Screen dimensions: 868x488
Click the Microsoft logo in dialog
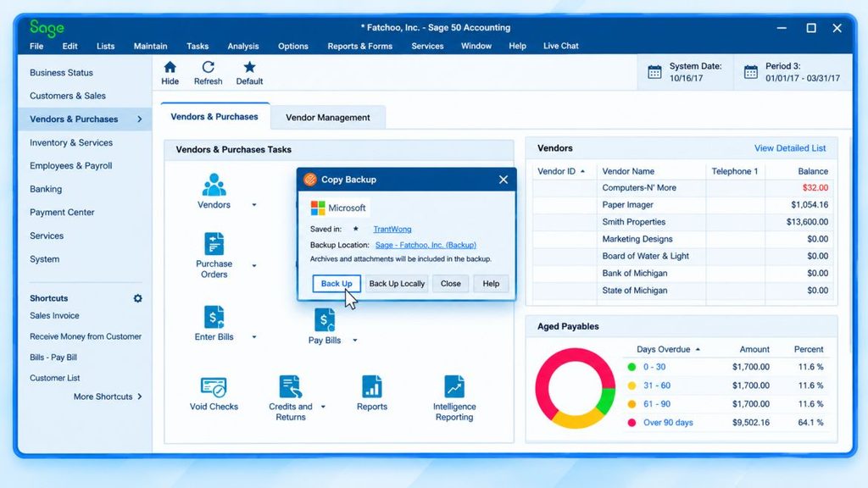pos(318,208)
